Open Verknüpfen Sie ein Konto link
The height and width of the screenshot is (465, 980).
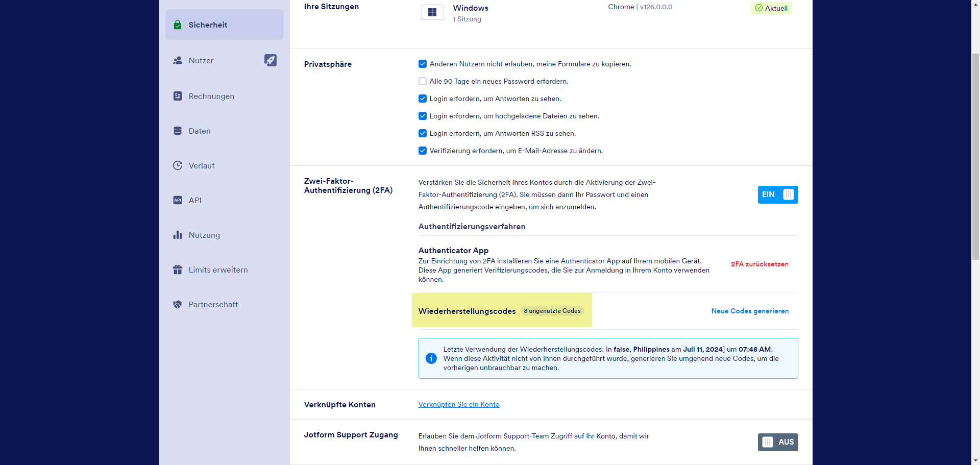click(x=459, y=404)
